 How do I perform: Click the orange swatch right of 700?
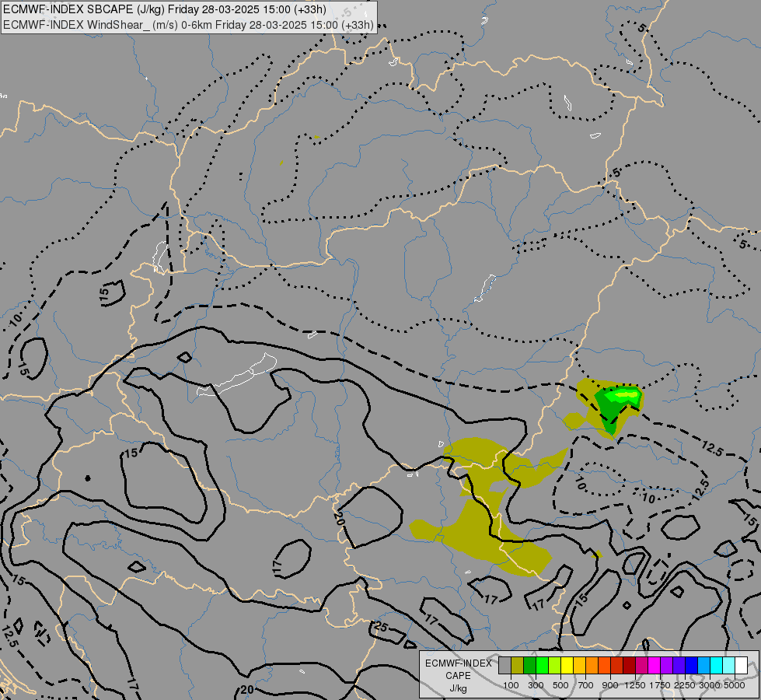(x=592, y=665)
